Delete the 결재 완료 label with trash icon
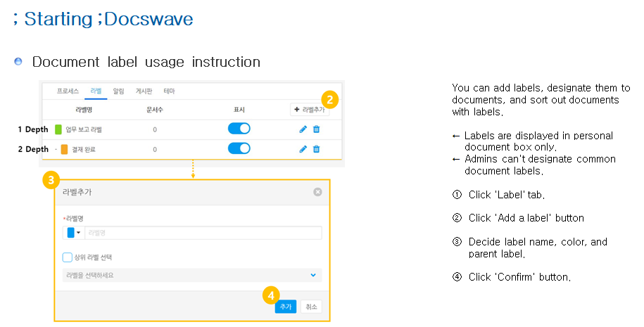The height and width of the screenshot is (327, 644). (316, 149)
